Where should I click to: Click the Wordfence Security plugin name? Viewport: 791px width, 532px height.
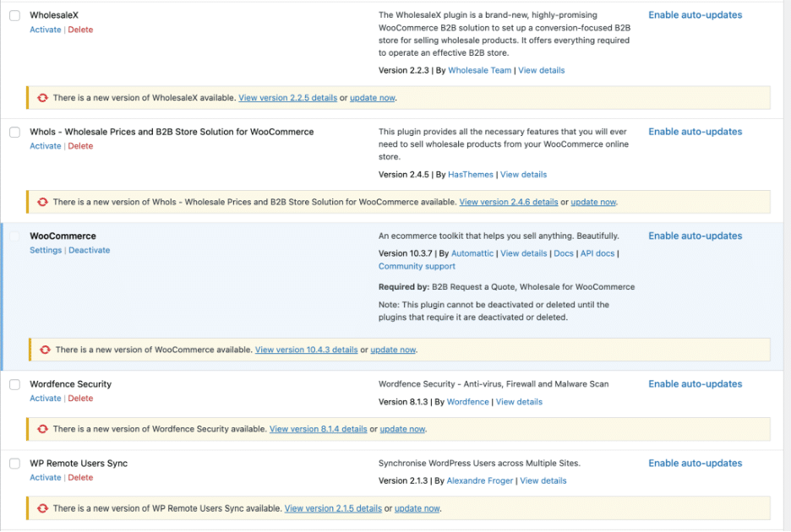[71, 384]
